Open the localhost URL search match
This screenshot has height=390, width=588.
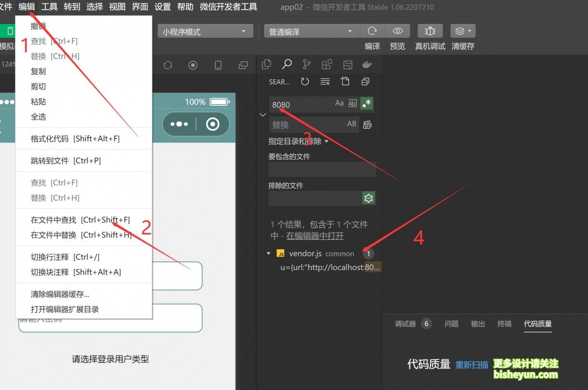(330, 267)
